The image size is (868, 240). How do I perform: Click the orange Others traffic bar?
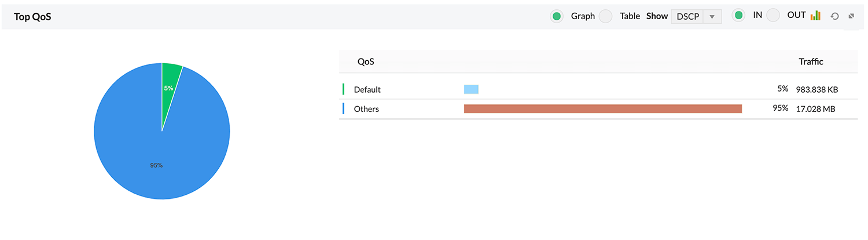[602, 108]
